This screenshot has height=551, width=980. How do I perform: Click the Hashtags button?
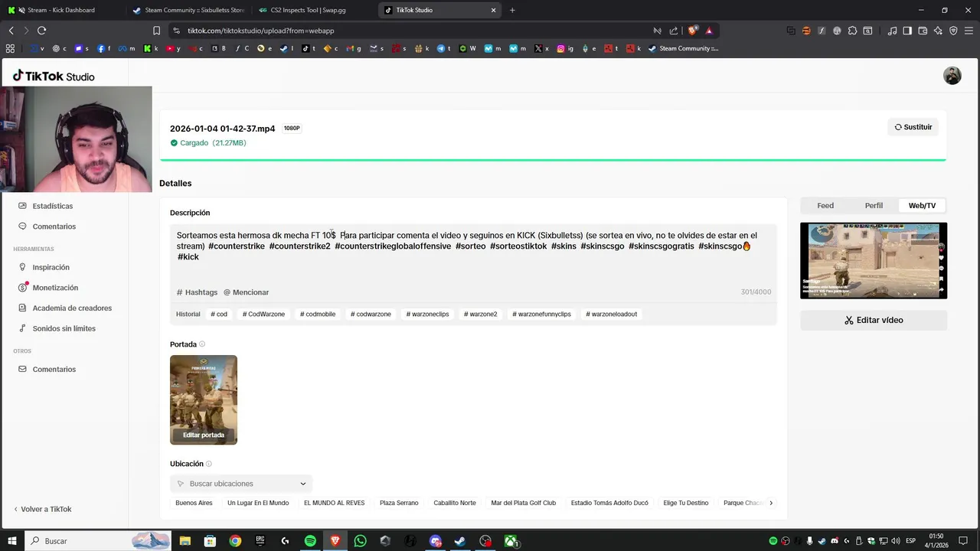[197, 292]
